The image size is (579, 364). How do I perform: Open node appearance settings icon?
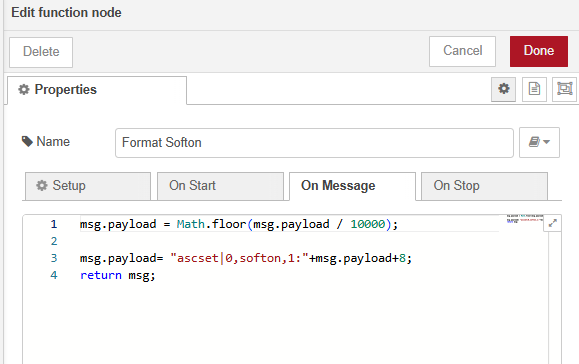click(x=564, y=89)
